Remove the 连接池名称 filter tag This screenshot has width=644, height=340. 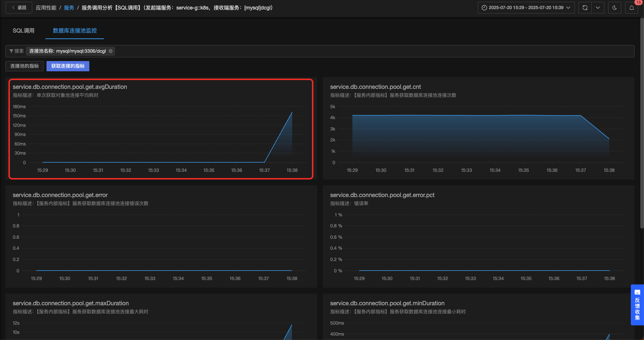point(111,51)
